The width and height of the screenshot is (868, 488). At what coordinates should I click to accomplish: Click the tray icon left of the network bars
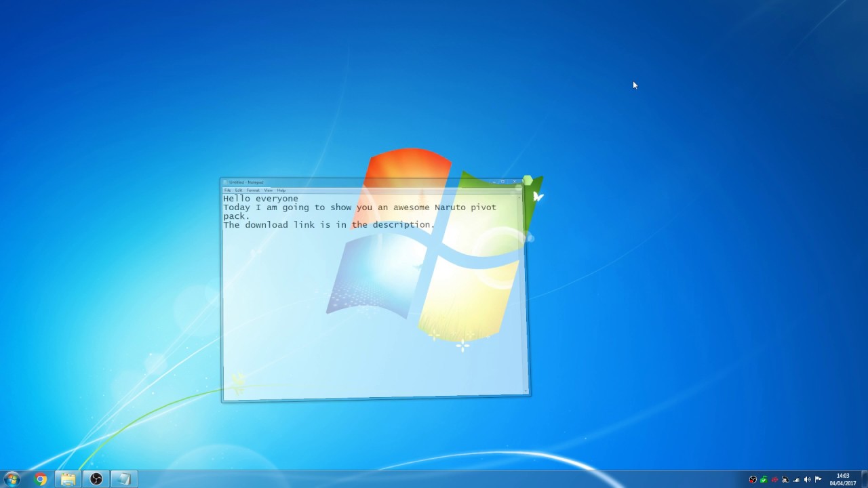click(785, 479)
